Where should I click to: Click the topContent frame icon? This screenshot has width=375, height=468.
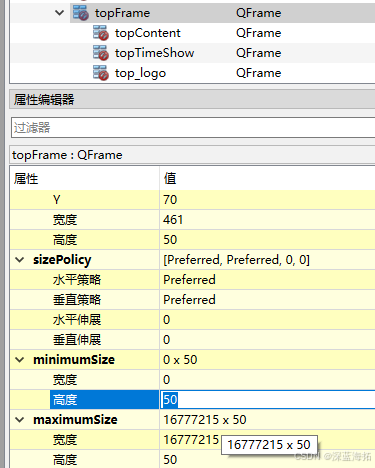[x=101, y=33]
